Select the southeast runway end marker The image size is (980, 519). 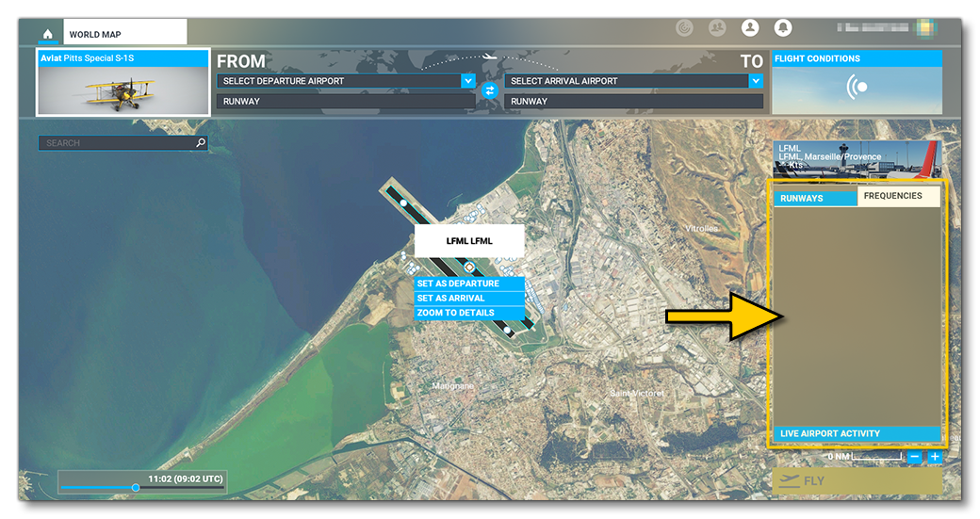pyautogui.click(x=507, y=330)
